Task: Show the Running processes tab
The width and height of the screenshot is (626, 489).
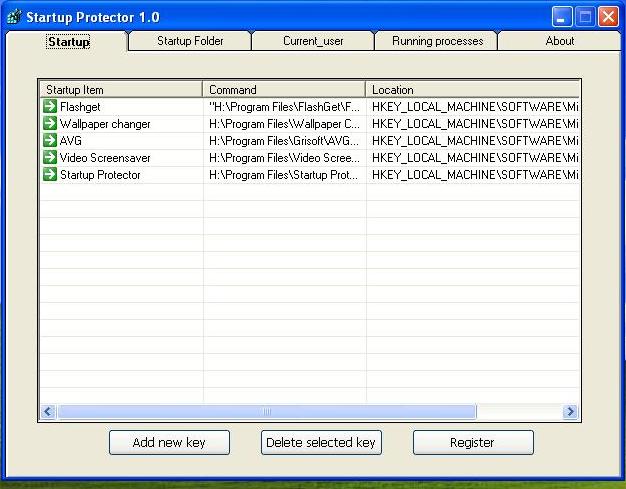Action: [436, 41]
